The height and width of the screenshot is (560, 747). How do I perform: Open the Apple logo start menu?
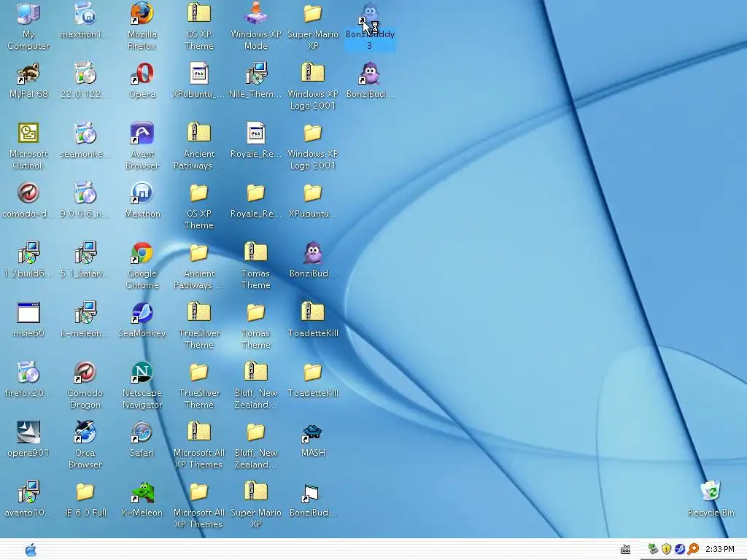coord(31,550)
